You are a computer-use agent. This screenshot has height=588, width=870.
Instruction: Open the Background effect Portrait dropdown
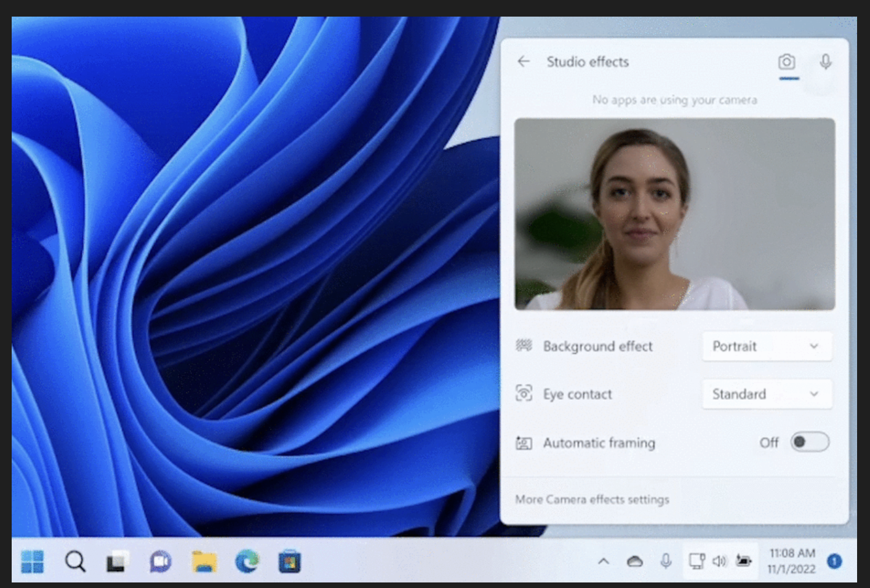(x=767, y=346)
